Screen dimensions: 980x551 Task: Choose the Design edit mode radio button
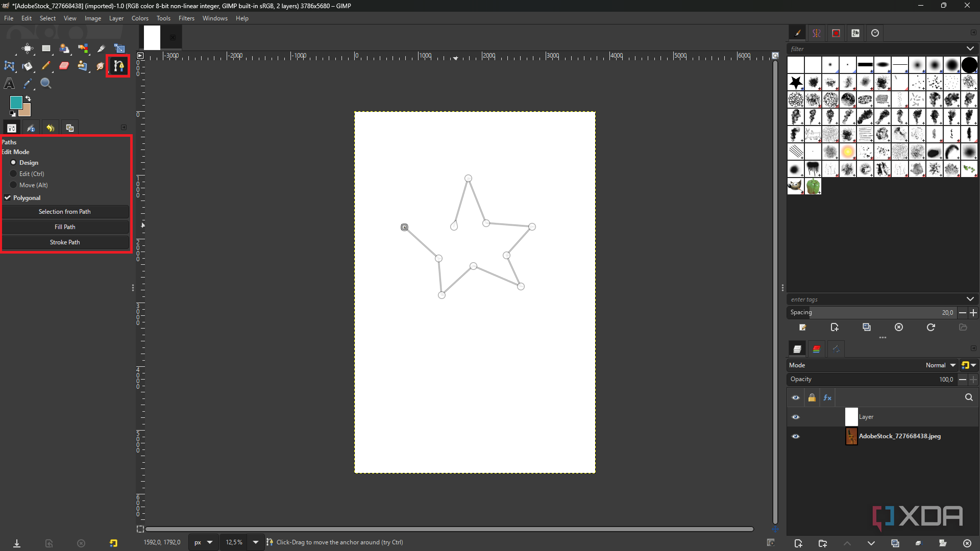coord(13,162)
